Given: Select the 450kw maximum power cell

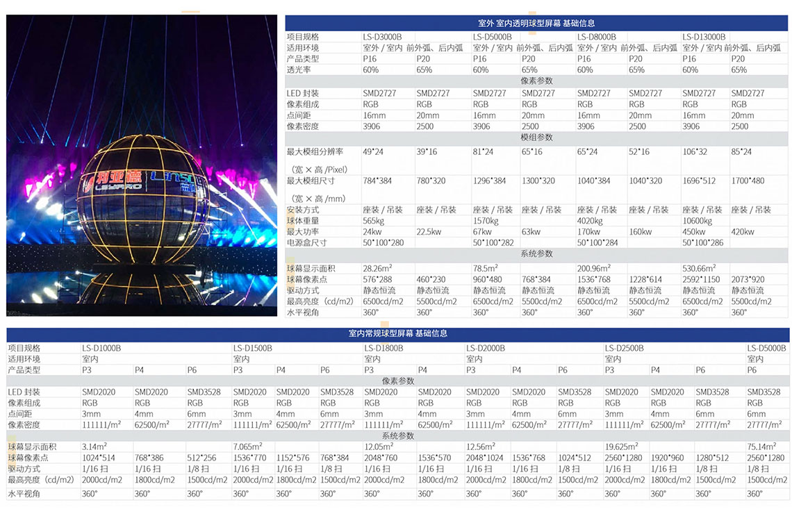Looking at the screenshot, I should [x=693, y=232].
